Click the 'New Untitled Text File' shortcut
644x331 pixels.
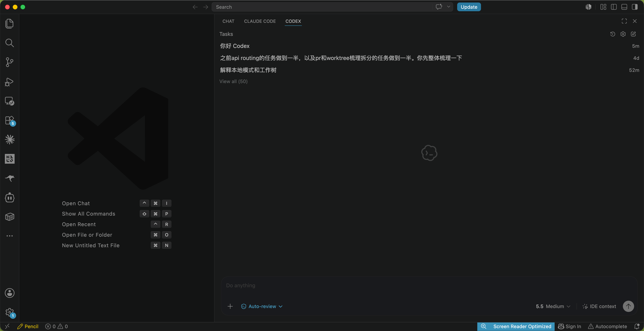click(116, 245)
